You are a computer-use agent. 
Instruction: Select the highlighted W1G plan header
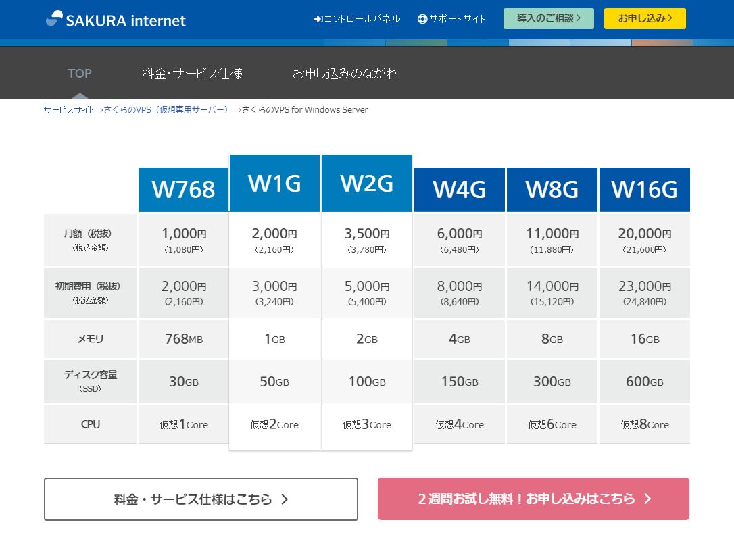274,182
